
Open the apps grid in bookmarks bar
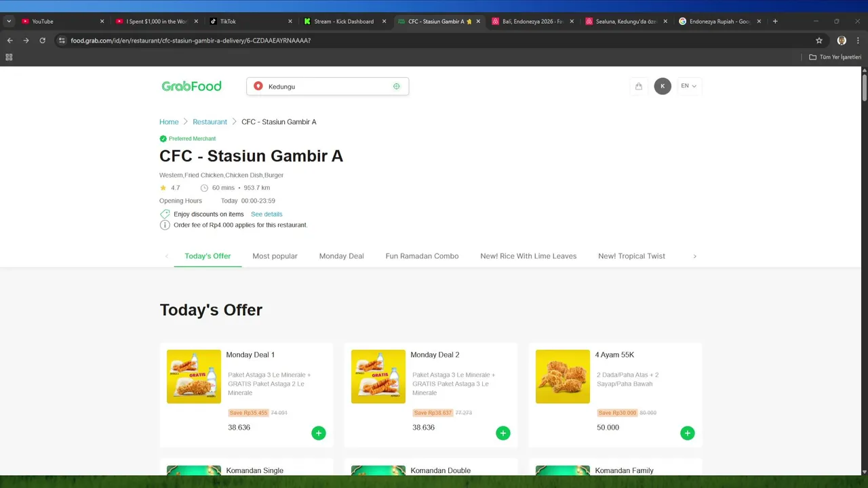(x=9, y=57)
